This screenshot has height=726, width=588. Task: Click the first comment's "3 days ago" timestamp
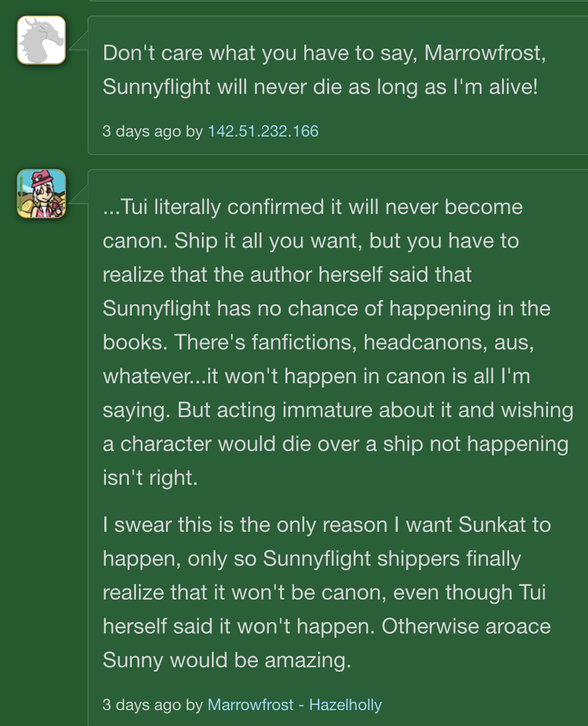tap(141, 131)
